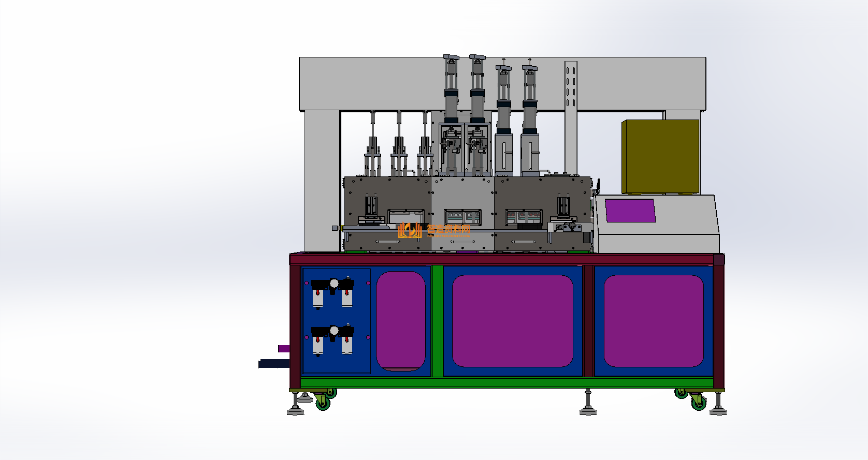868x460 pixels.
Task: Click the green horizontal bottom frame rail
Action: (508, 383)
